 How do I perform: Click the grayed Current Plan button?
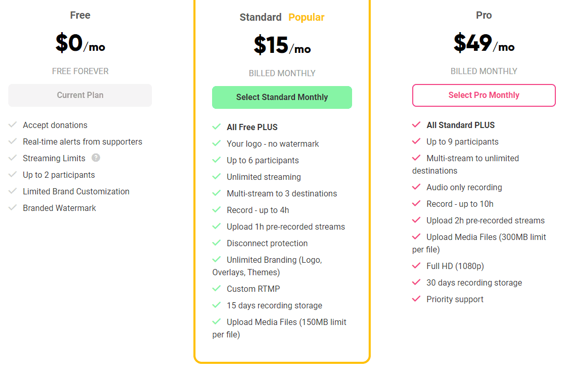tap(80, 95)
